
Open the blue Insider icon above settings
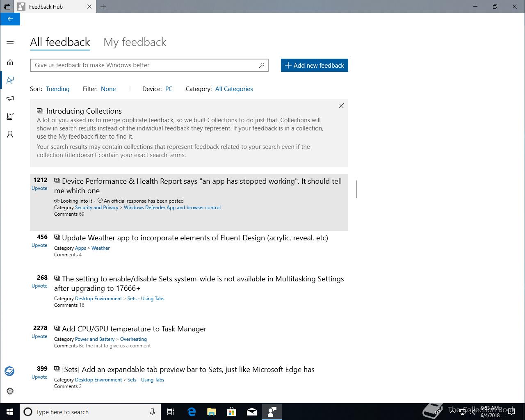(x=9, y=371)
